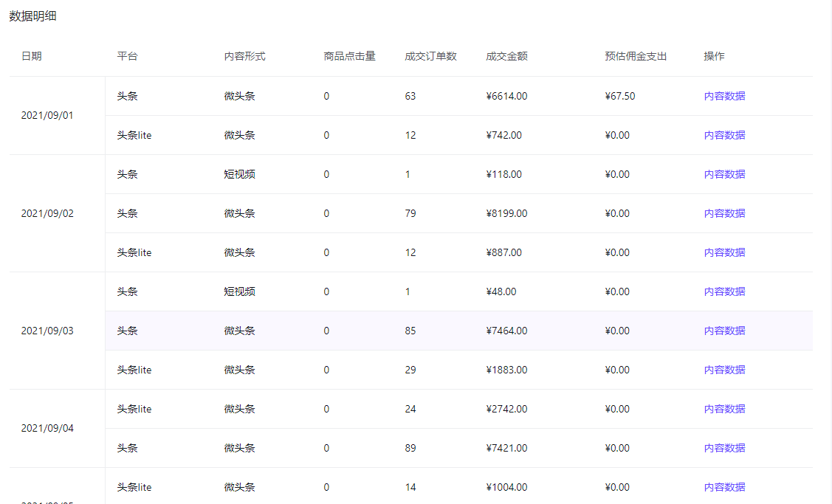
Task: Click the ¥1883.00 amount cell
Action: click(x=506, y=370)
